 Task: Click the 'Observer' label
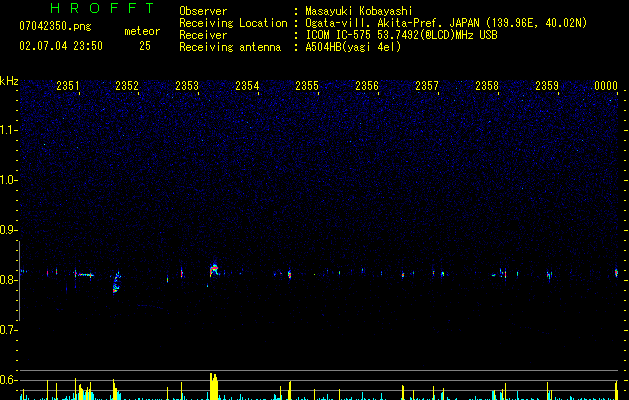coord(203,11)
